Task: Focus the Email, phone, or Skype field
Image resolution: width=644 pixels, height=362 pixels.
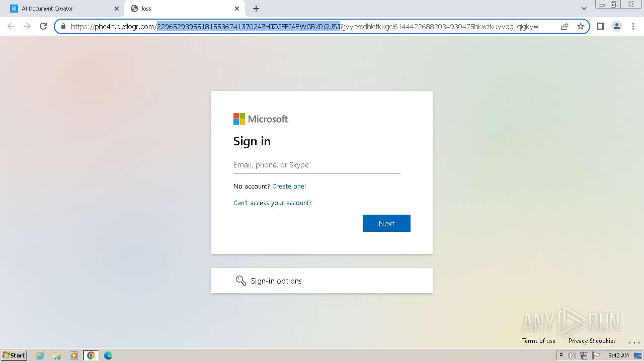Action: pos(317,165)
